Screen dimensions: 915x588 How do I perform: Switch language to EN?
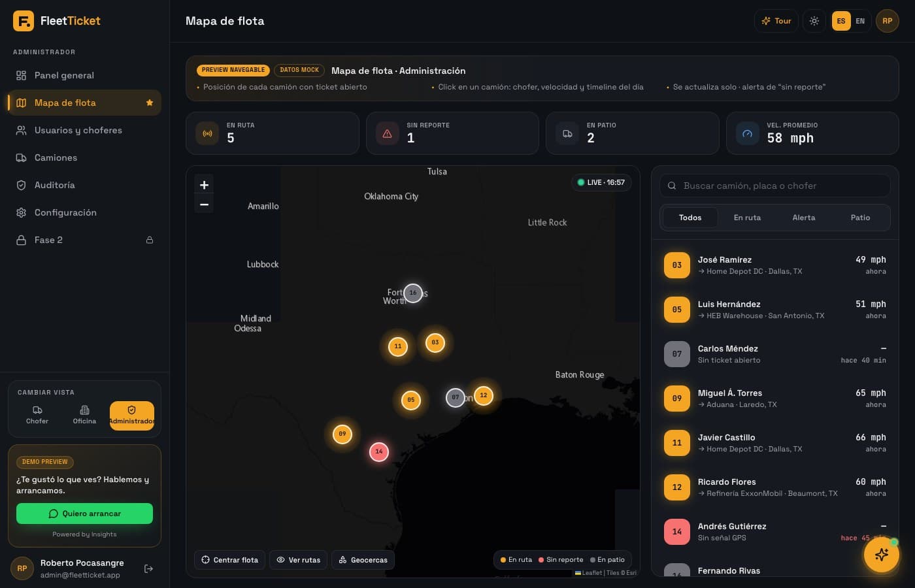point(860,21)
